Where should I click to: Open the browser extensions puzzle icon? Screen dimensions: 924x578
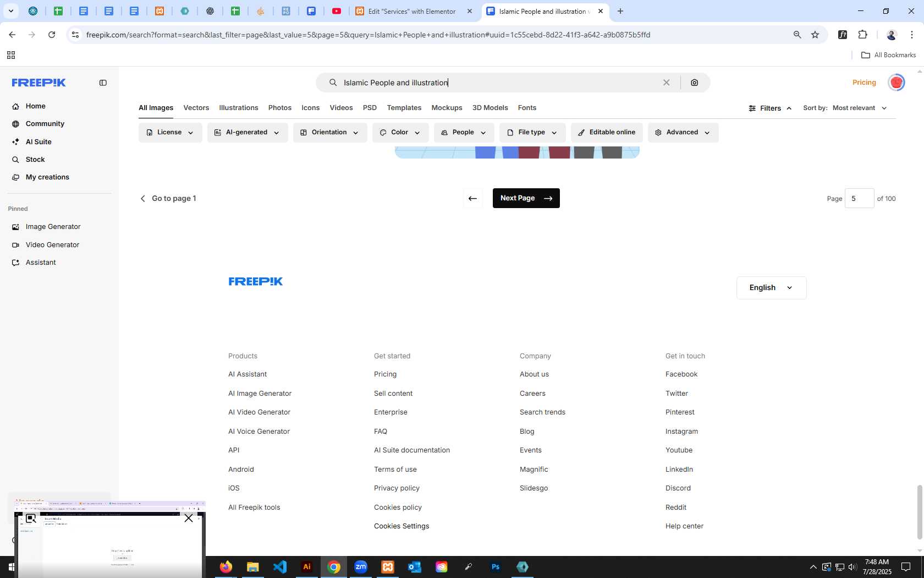click(x=862, y=35)
